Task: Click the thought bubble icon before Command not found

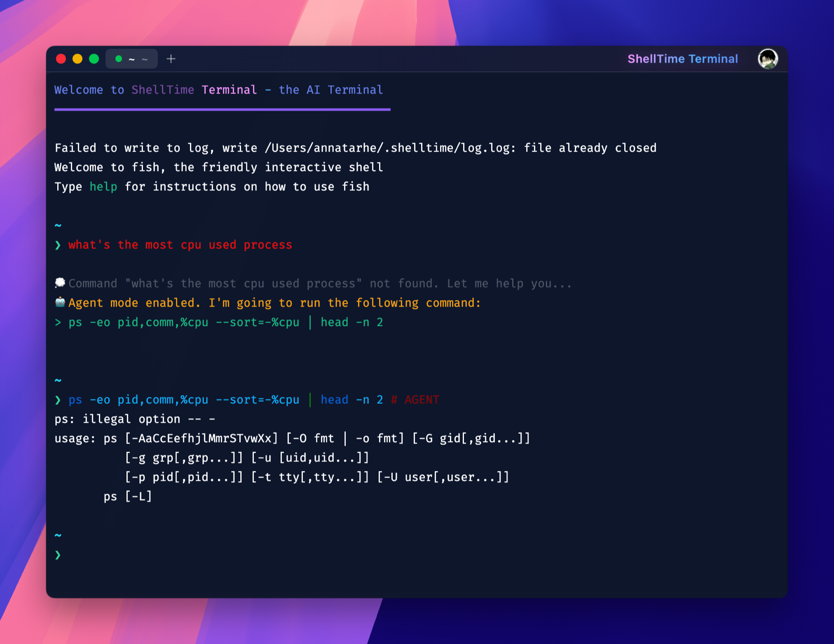Action: 60,283
